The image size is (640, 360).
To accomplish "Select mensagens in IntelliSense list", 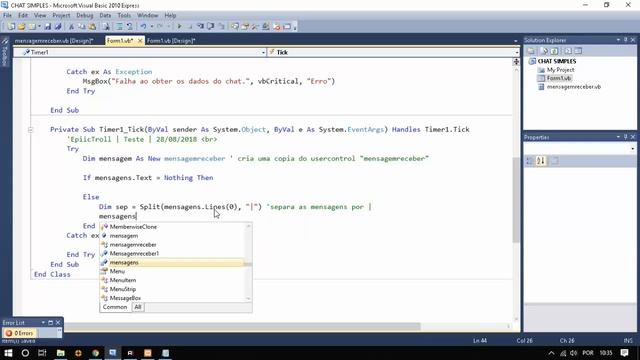I will pyautogui.click(x=172, y=262).
